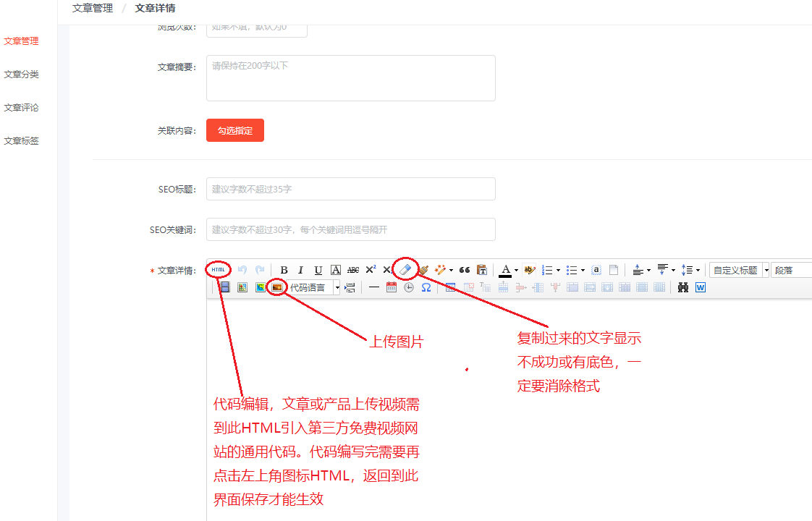Open the auto-typeset options arrow

pyautogui.click(x=451, y=271)
